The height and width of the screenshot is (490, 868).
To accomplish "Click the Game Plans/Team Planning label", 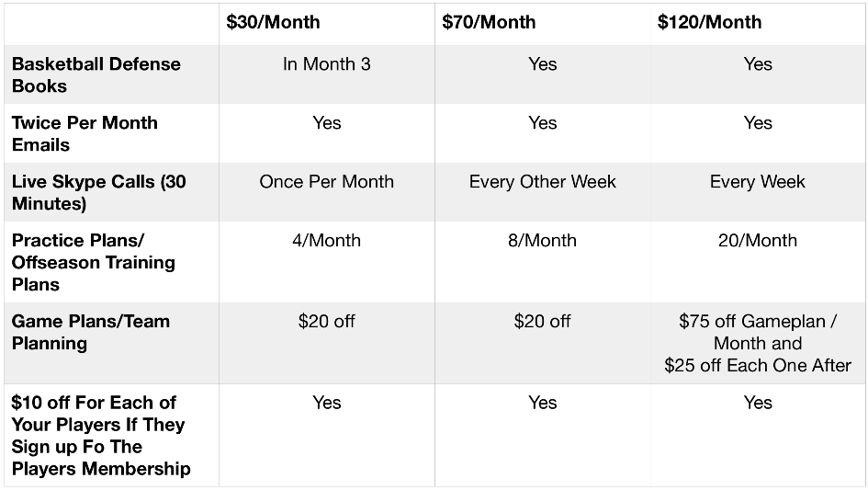I will (90, 332).
